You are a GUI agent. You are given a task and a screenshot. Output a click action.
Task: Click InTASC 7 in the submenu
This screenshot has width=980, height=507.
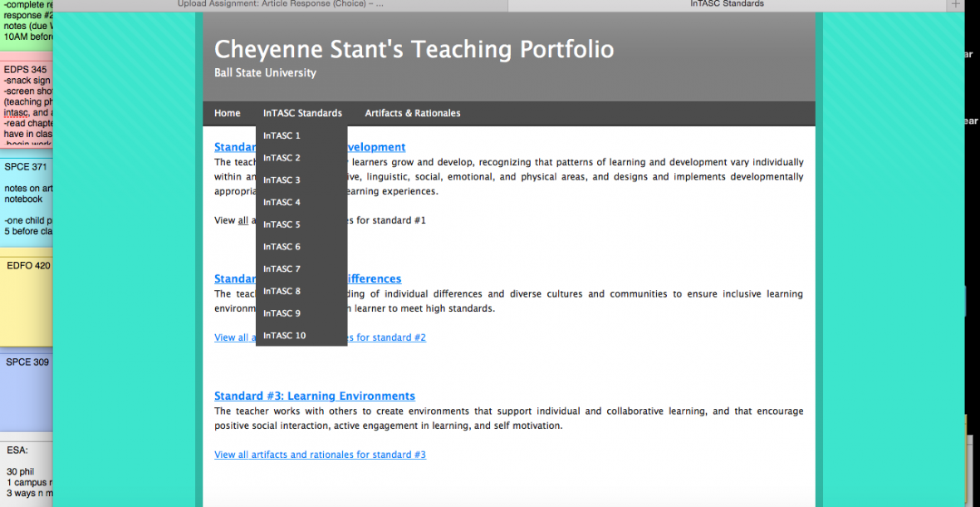(282, 269)
